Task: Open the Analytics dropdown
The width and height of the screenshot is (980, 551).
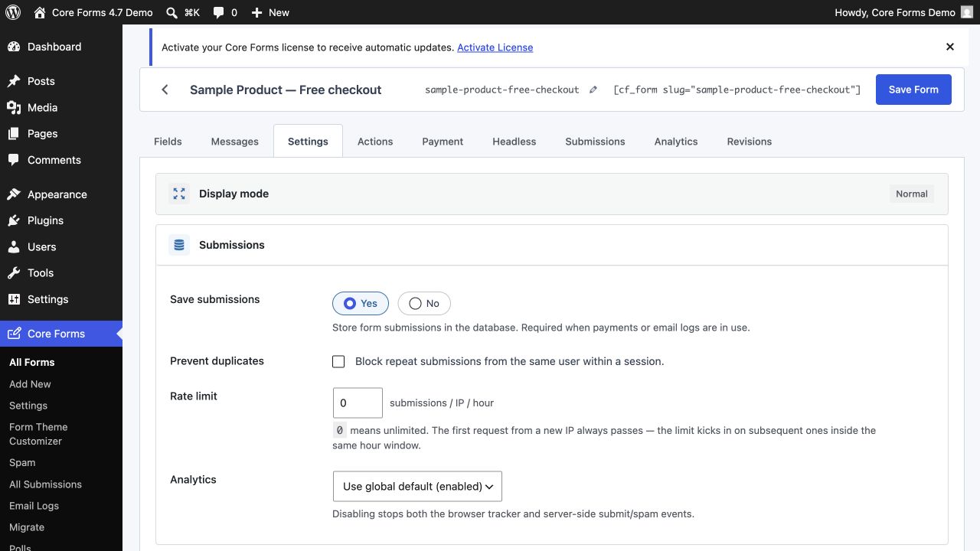Action: point(417,486)
